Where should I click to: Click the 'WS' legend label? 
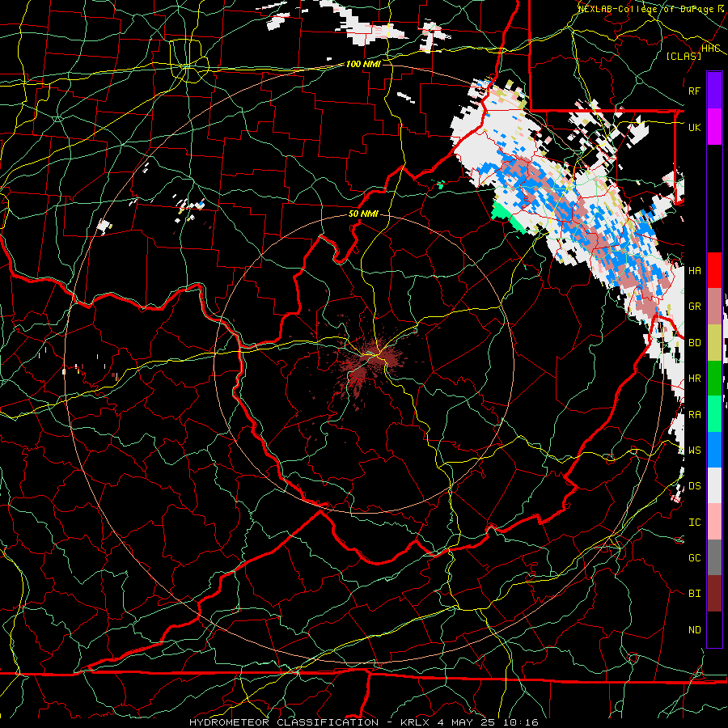695,451
